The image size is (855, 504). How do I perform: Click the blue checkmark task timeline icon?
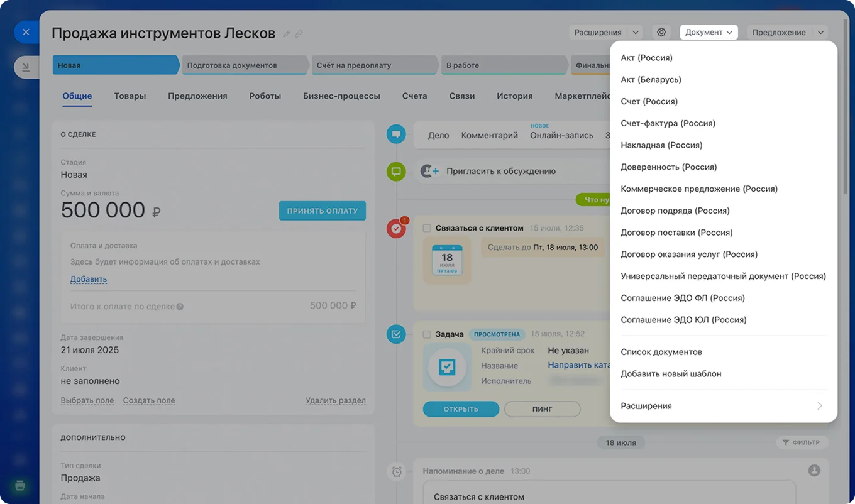tap(396, 334)
